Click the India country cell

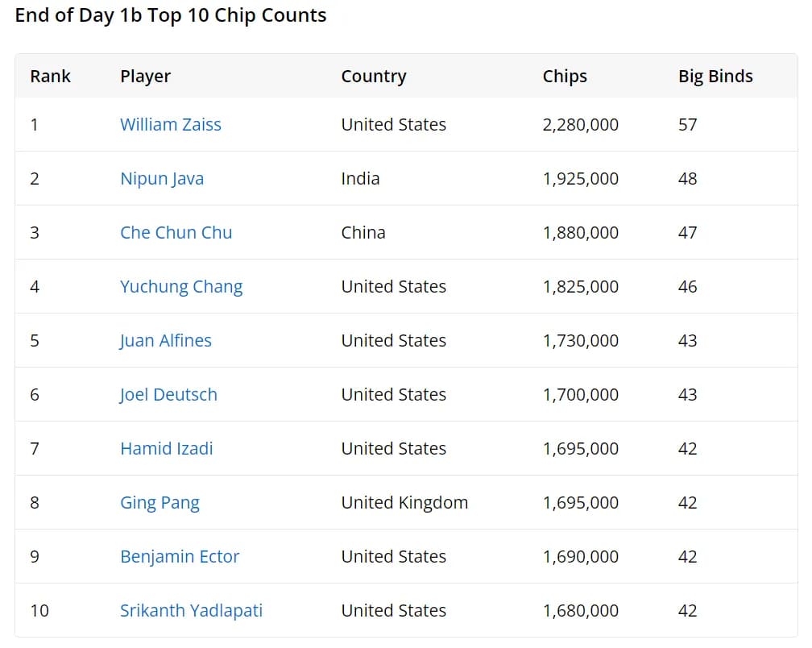pos(360,179)
